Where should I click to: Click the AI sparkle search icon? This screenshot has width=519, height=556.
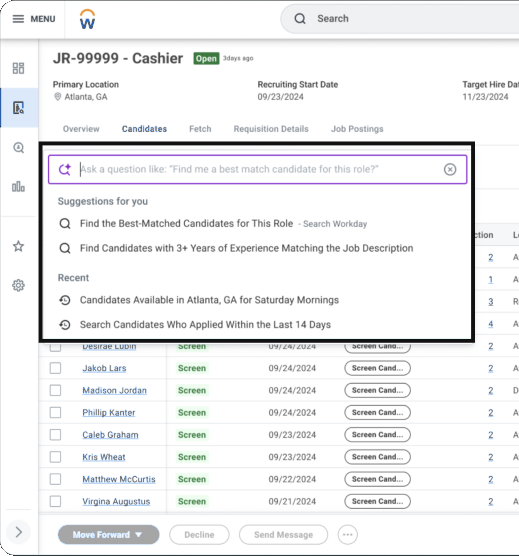click(65, 169)
